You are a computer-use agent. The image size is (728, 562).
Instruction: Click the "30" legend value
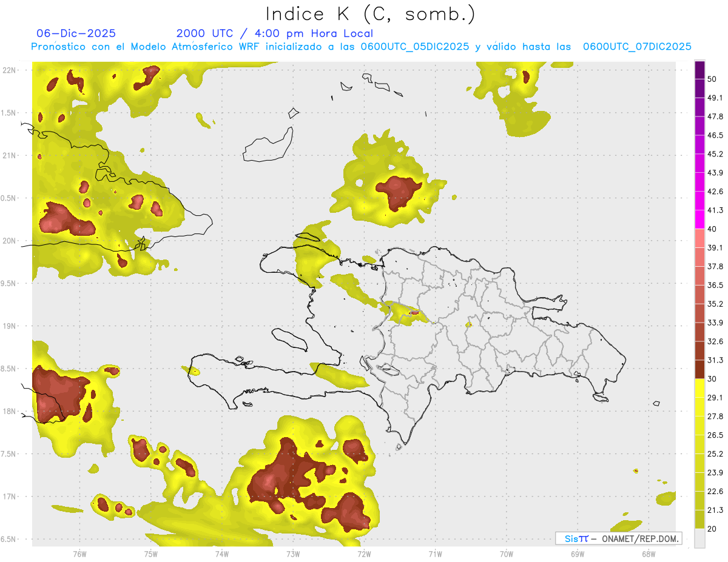[712, 379]
